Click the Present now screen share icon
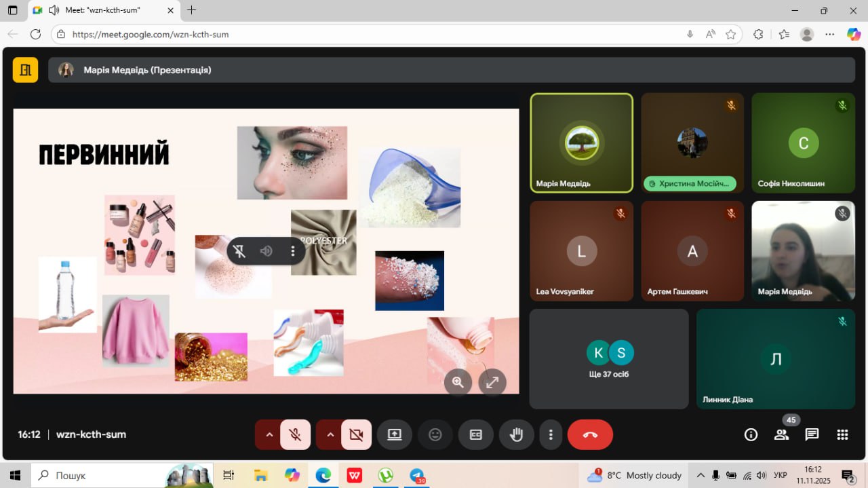The height and width of the screenshot is (488, 868). [395, 435]
